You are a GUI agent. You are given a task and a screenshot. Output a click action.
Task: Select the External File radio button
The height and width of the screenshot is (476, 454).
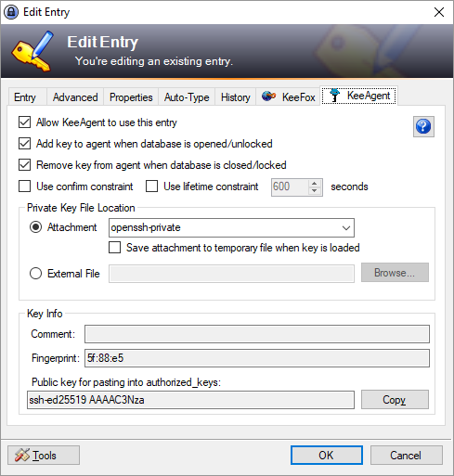(x=35, y=274)
